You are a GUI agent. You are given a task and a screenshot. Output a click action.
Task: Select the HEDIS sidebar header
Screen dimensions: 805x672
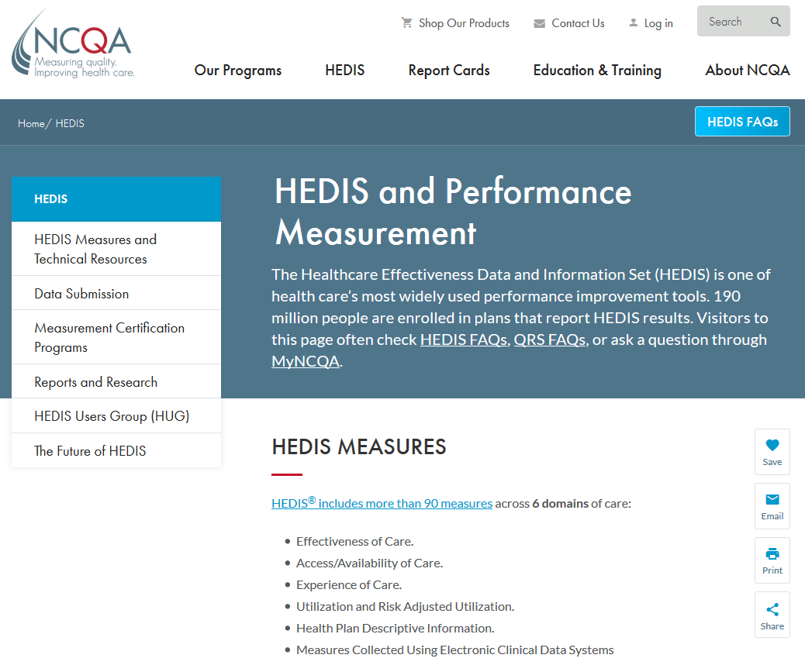tap(116, 199)
